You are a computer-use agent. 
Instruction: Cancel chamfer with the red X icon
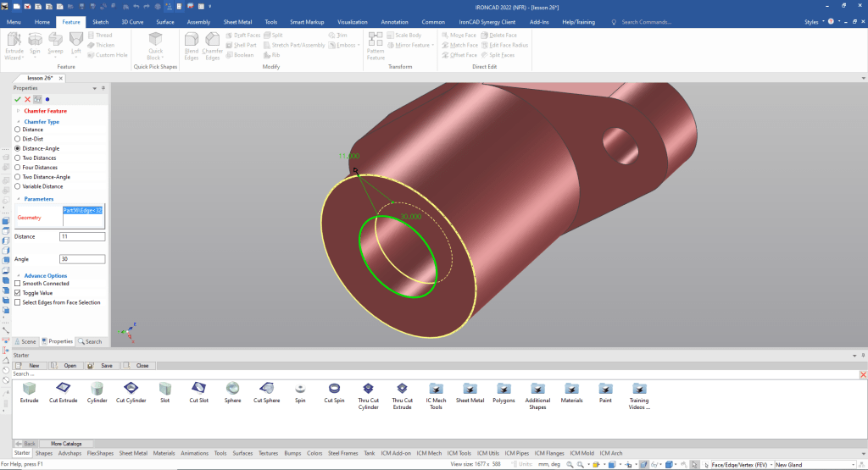pos(27,99)
